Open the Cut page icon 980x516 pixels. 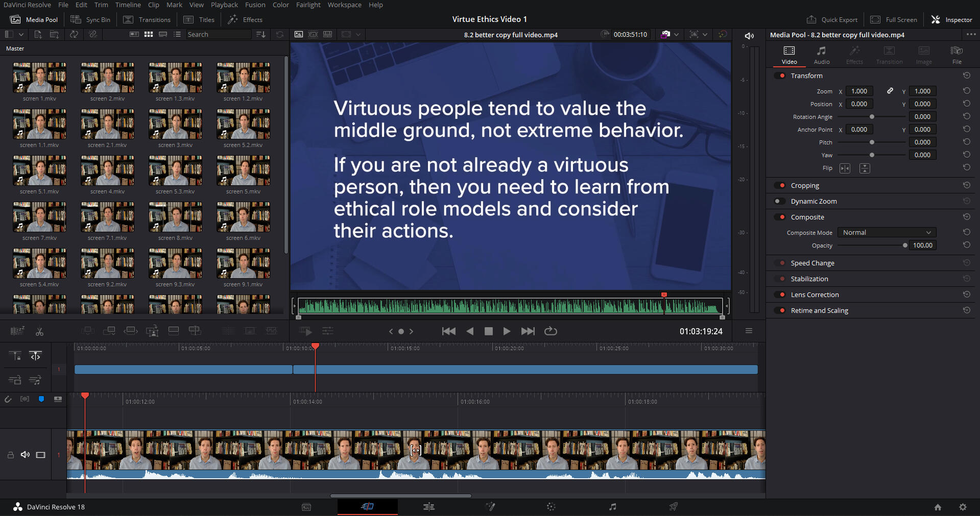367,507
